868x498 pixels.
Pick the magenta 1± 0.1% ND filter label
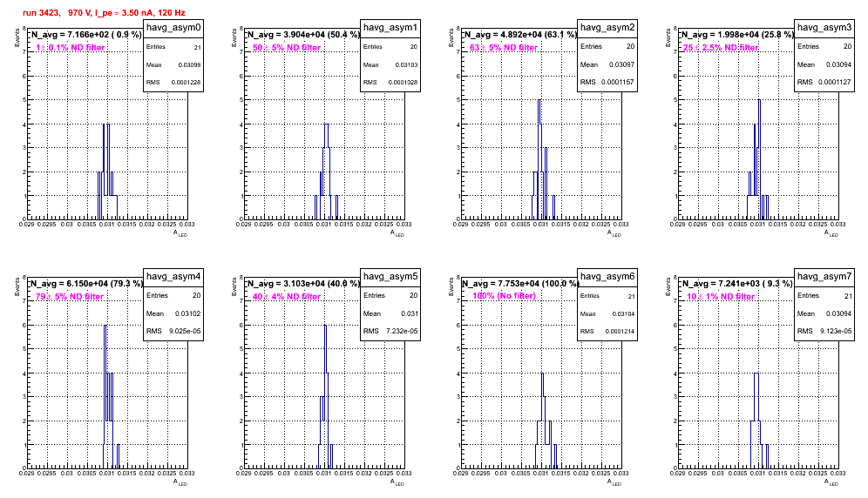[71, 48]
